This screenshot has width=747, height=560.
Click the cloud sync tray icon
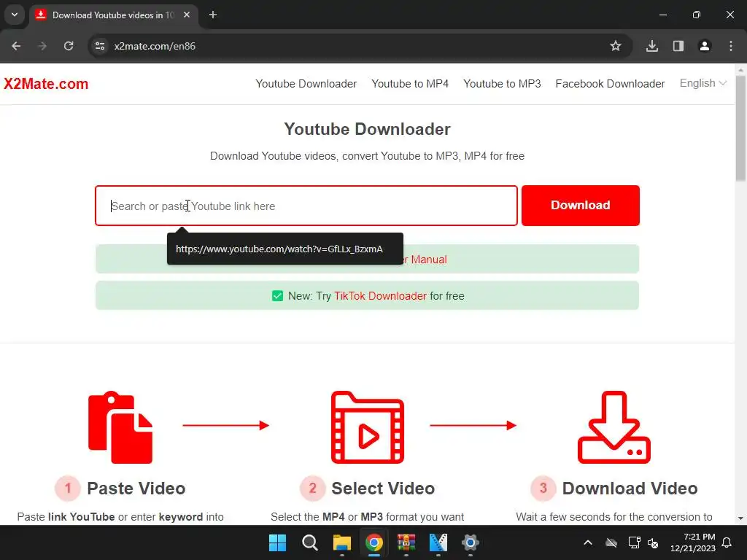click(611, 542)
